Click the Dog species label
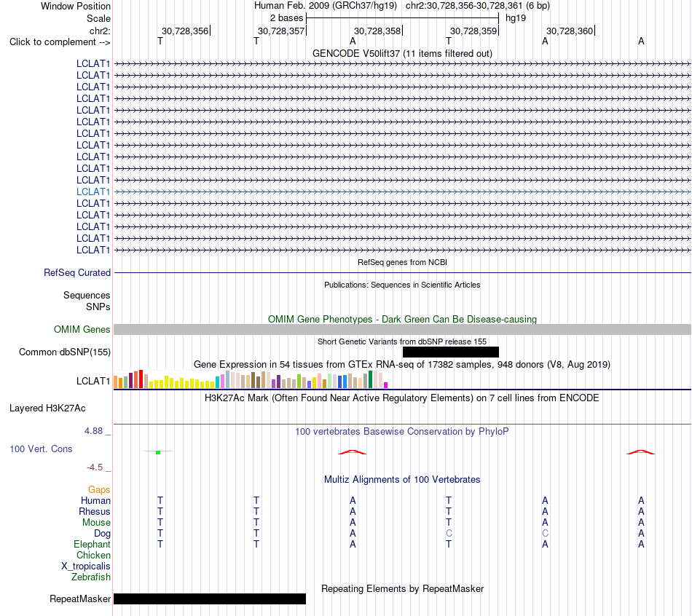 [103, 534]
